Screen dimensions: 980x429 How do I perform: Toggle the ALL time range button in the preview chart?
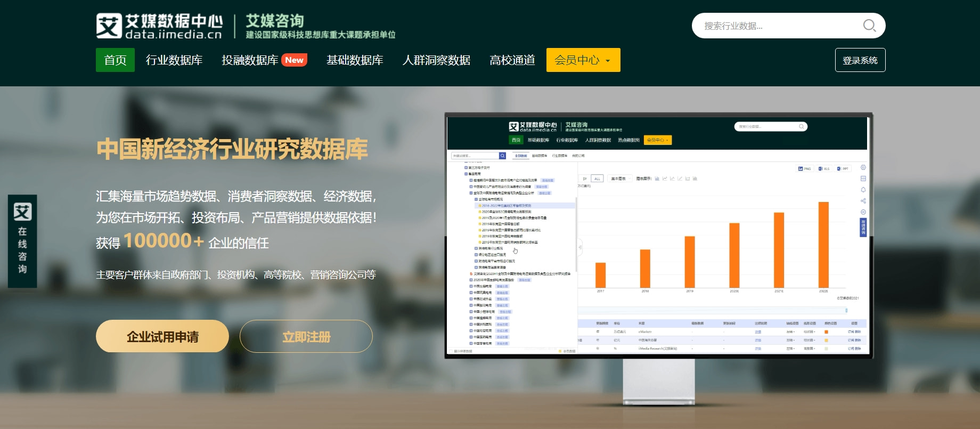(597, 179)
